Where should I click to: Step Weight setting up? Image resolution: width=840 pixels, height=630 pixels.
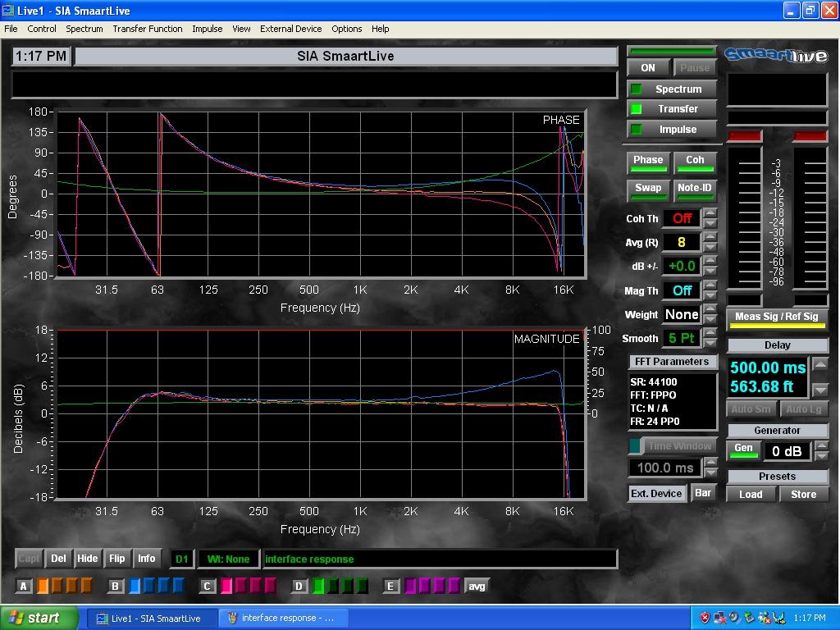click(710, 308)
